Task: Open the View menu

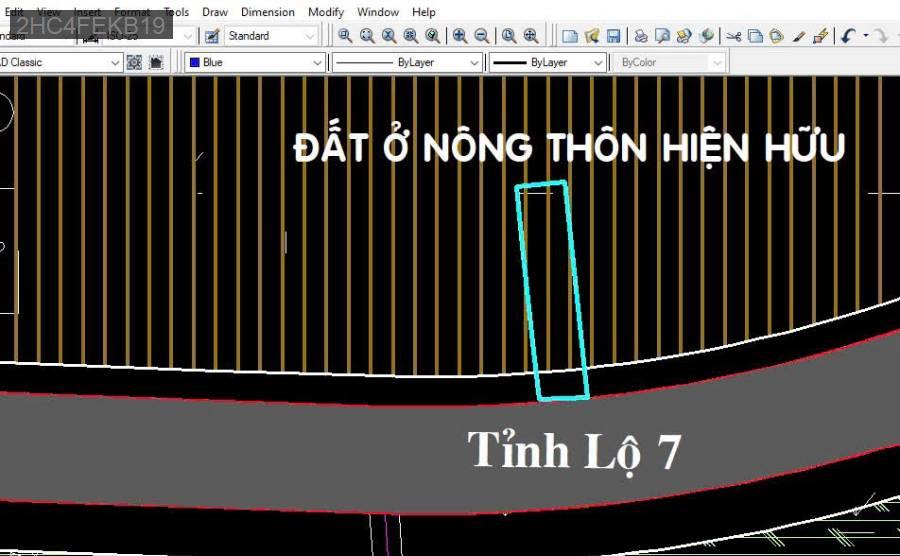Action: tap(48, 12)
